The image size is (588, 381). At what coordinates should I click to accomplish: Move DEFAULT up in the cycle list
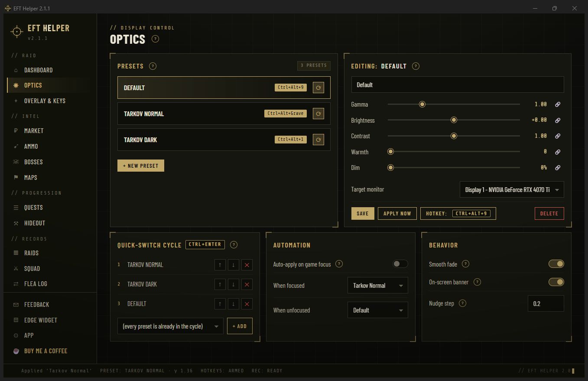220,304
